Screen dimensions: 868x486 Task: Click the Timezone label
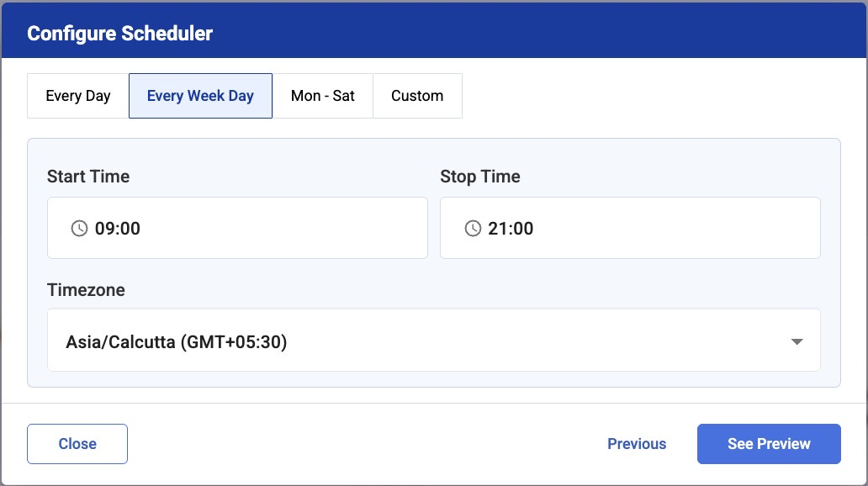(86, 290)
